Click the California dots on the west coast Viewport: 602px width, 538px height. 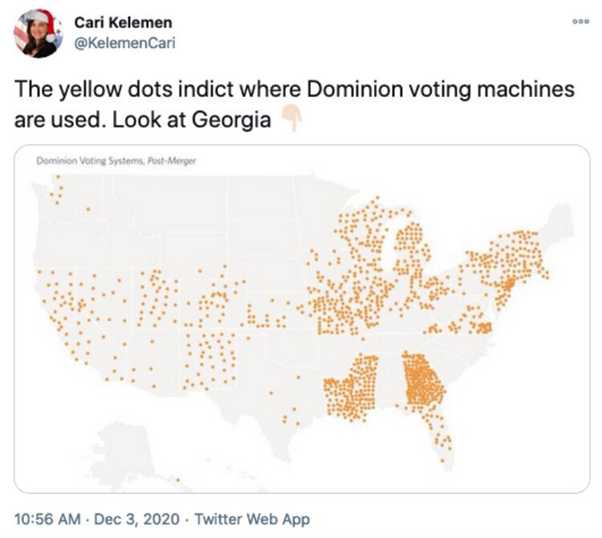[x=62, y=310]
